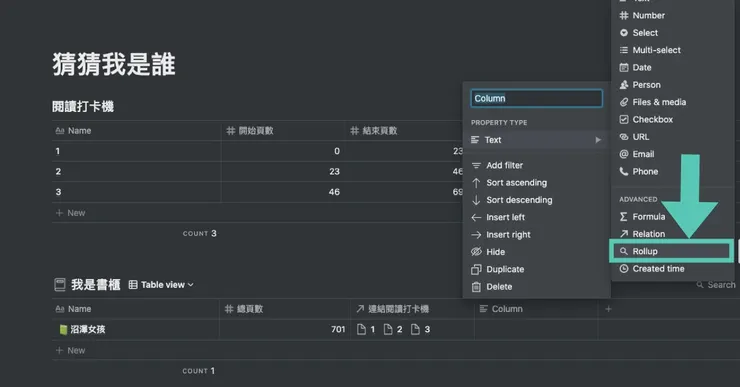Choose the Date property type
Image resolution: width=740 pixels, height=387 pixels.
(x=672, y=67)
